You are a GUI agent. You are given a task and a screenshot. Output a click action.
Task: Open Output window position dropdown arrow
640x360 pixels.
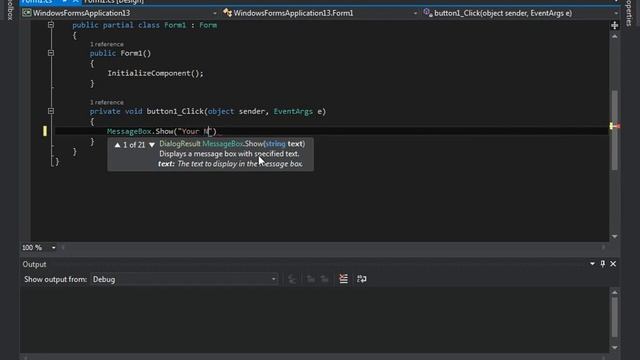[x=592, y=264]
